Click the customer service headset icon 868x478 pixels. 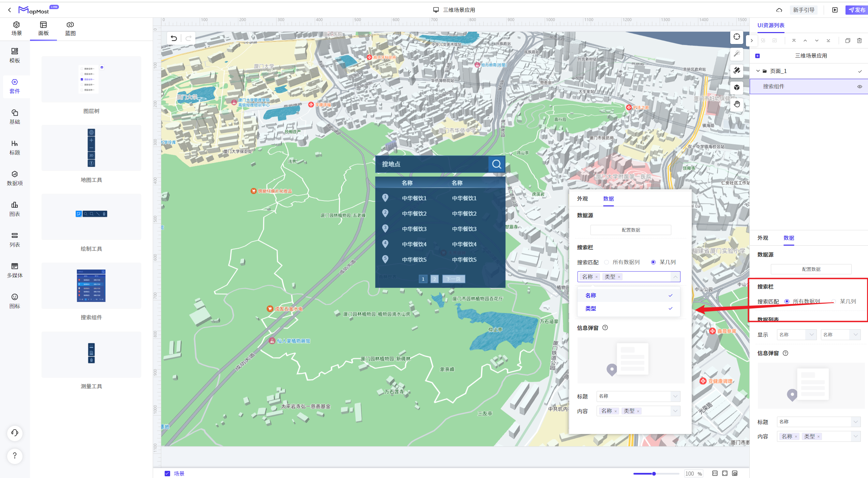[15, 433]
